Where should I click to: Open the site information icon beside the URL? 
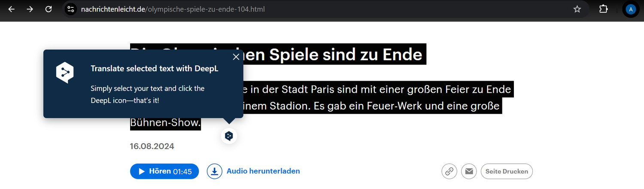[71, 9]
